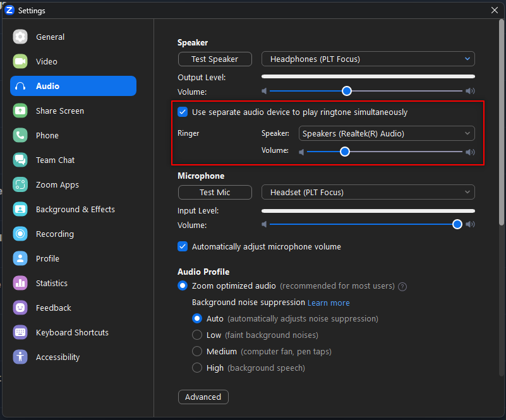Screen dimensions: 506x420
Task: Click the microphone Input Level bar
Action: (368, 211)
